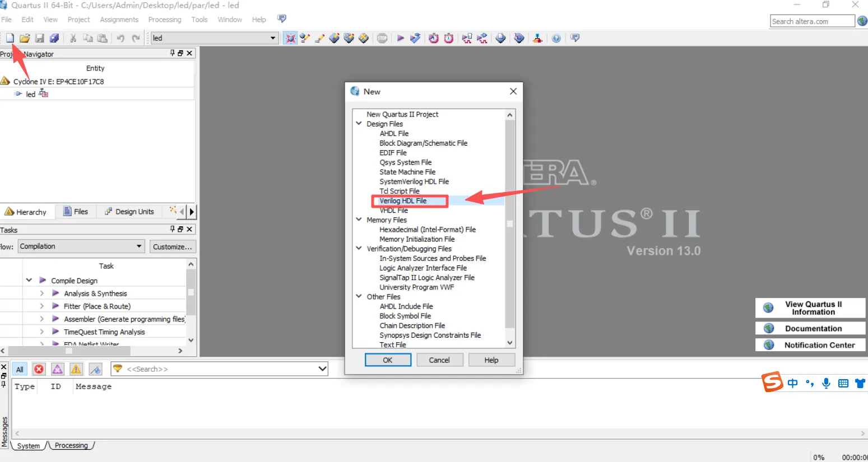
Task: Select Verilog HDL File in the list
Action: tap(403, 201)
